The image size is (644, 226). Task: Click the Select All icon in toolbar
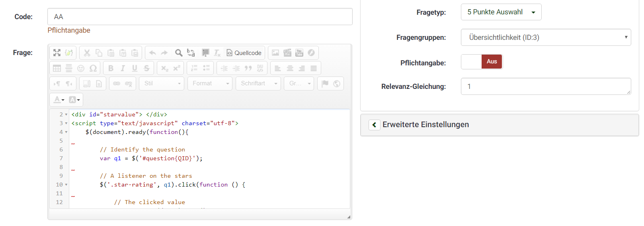pyautogui.click(x=205, y=53)
